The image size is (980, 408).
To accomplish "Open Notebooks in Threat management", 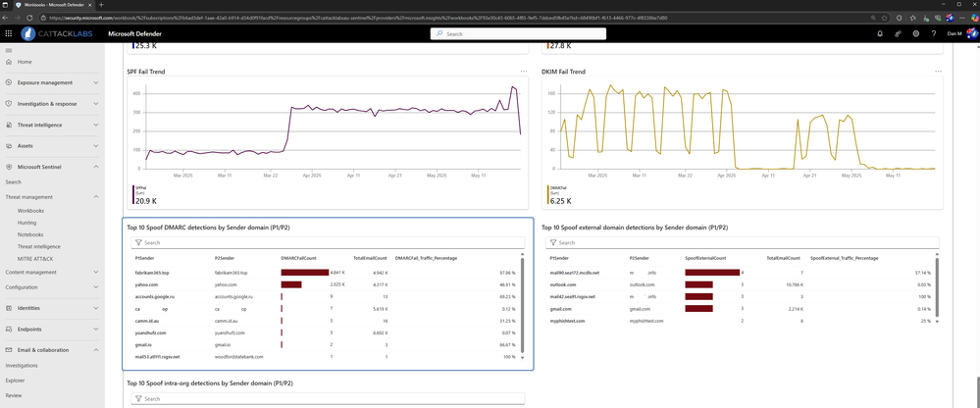I will pyautogui.click(x=30, y=234).
